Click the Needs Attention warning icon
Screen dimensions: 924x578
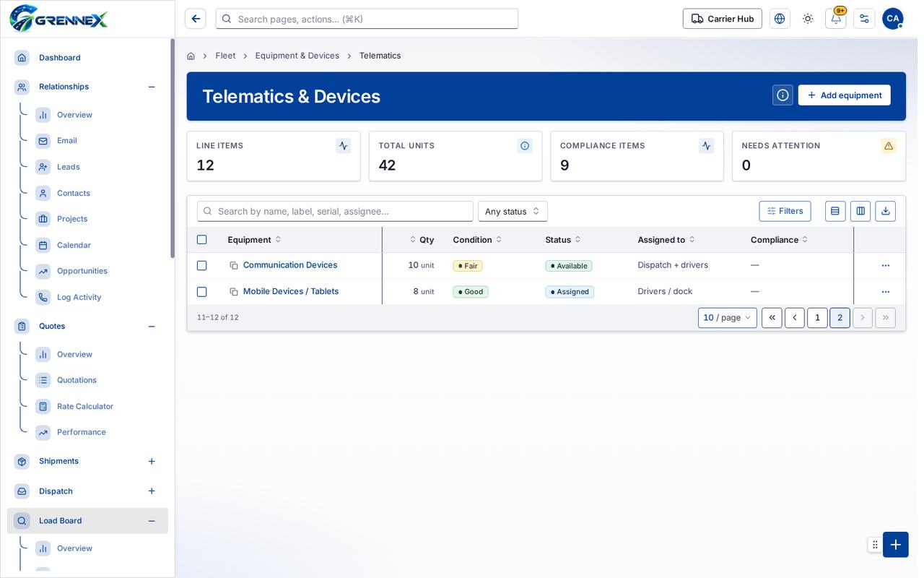[x=889, y=146]
